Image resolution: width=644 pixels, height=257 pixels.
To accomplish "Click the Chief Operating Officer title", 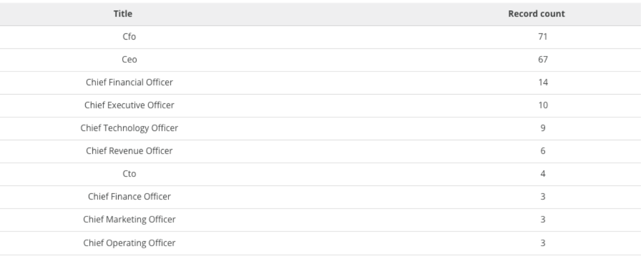I will [129, 242].
